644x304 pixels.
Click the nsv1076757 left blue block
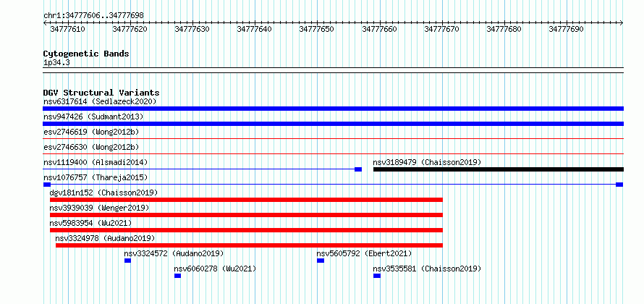47,185
